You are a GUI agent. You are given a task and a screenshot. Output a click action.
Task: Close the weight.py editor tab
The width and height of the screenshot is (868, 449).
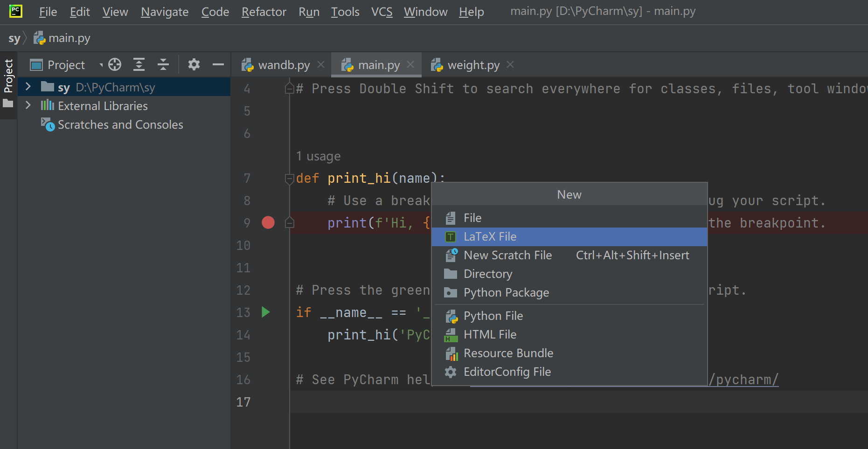pyautogui.click(x=510, y=64)
